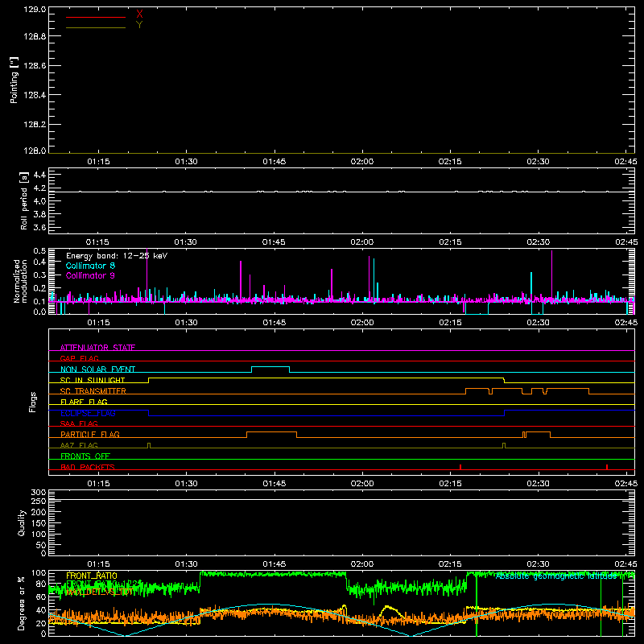
Task: Click the PARTICLE_FLAG label
Action: (x=90, y=434)
